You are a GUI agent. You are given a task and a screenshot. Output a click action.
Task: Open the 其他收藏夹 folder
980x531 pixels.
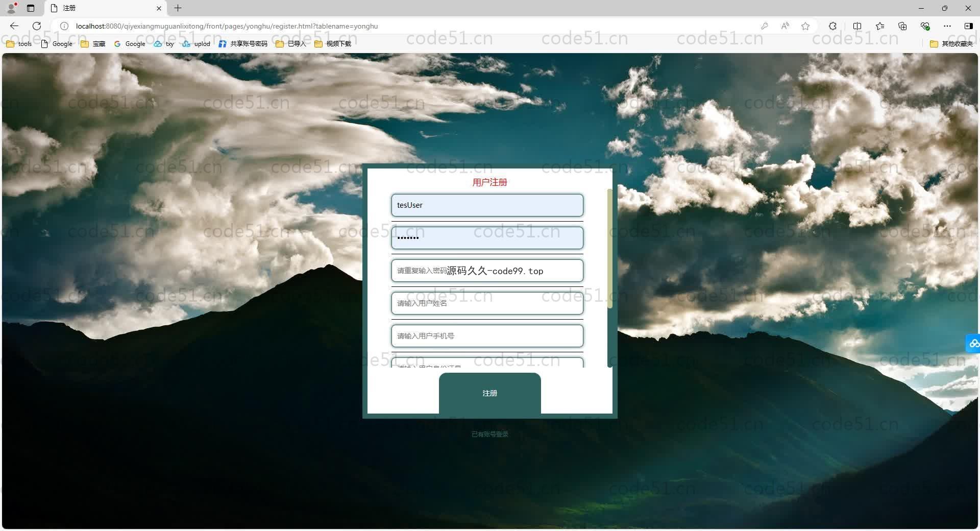pyautogui.click(x=951, y=44)
